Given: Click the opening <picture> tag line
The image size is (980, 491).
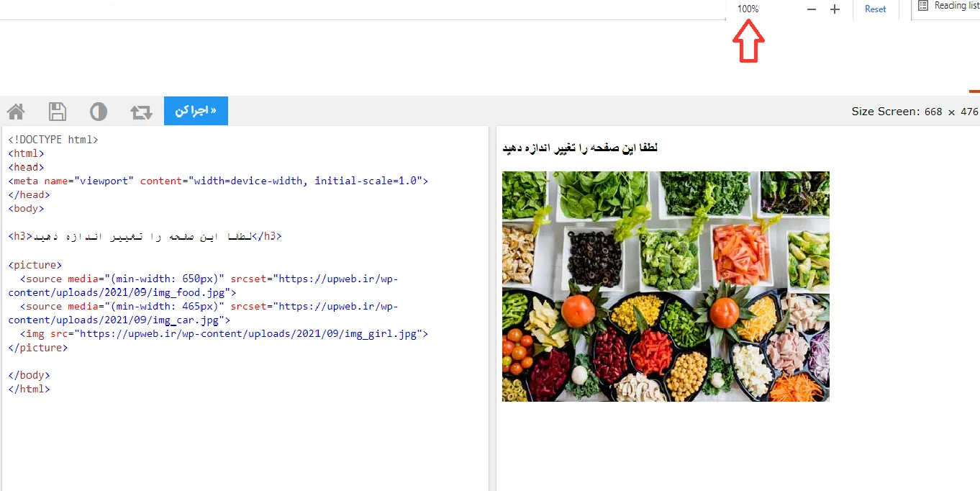Looking at the screenshot, I should tap(35, 265).
